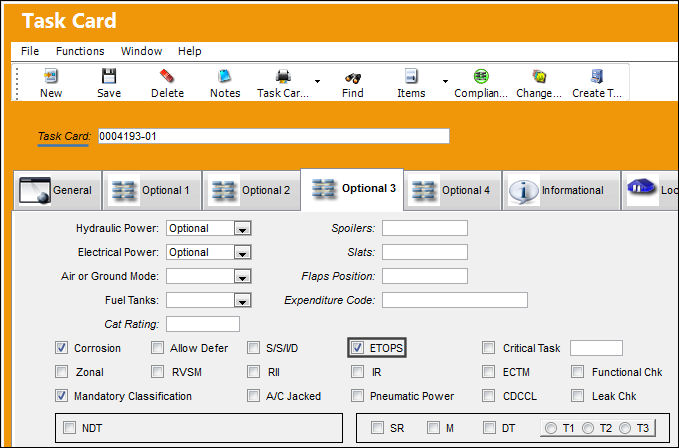The height and width of the screenshot is (448, 679).
Task: Open the Electrical Power dropdown
Action: pyautogui.click(x=242, y=252)
